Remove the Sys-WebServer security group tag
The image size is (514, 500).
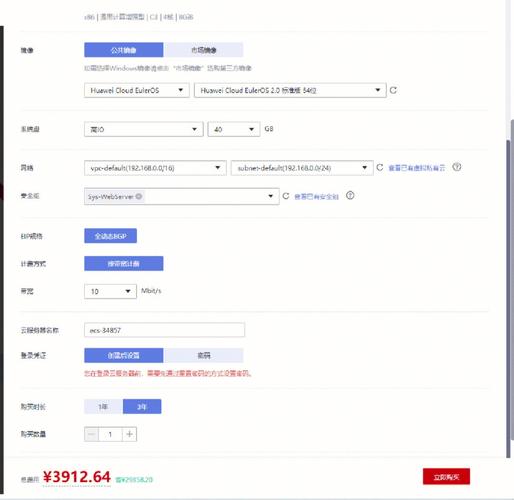tap(139, 196)
